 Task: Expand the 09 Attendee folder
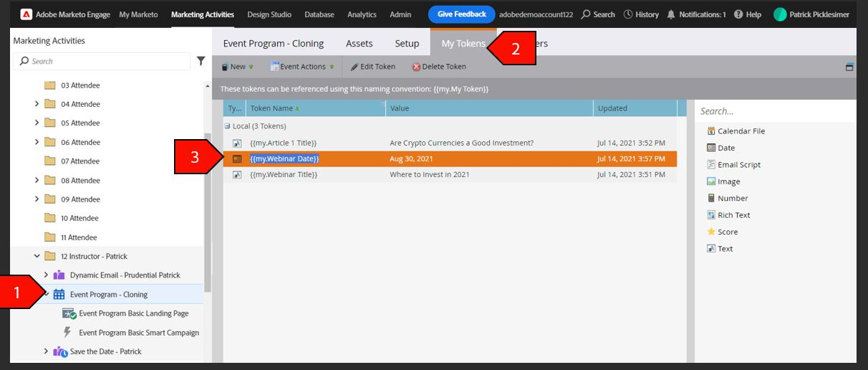[37, 199]
